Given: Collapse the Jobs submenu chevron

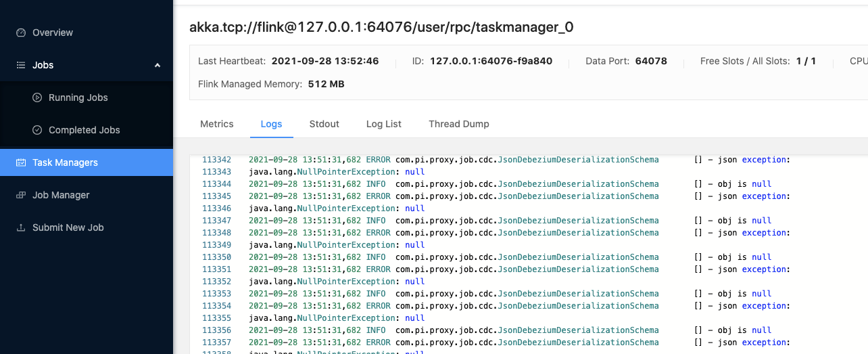Looking at the screenshot, I should 158,65.
